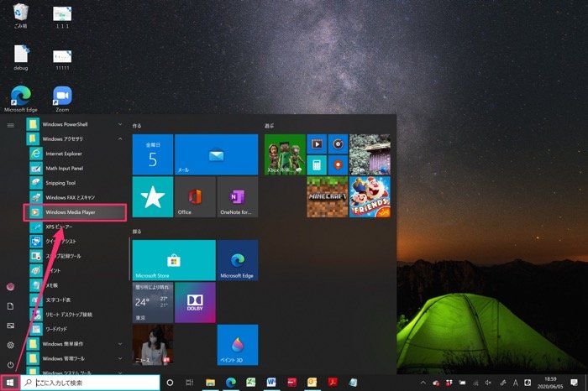The image size is (588, 391).
Task: Open the Movies & TV small tile
Action: 317,144
